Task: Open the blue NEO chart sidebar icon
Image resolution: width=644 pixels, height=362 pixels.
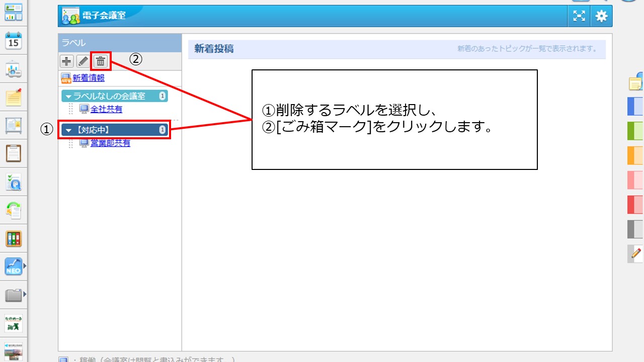Action: pos(13,266)
